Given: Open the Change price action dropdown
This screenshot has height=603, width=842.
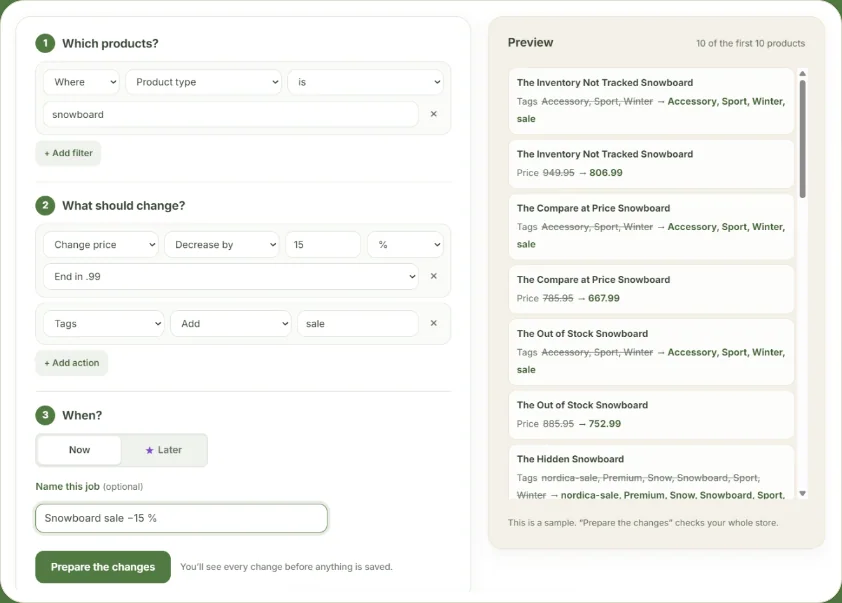Looking at the screenshot, I should click(x=100, y=245).
